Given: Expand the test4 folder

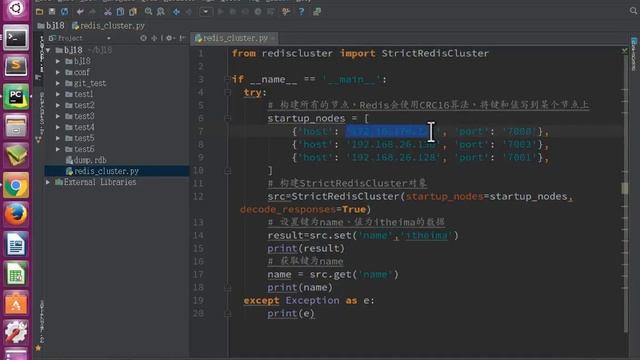Looking at the screenshot, I should [58, 127].
